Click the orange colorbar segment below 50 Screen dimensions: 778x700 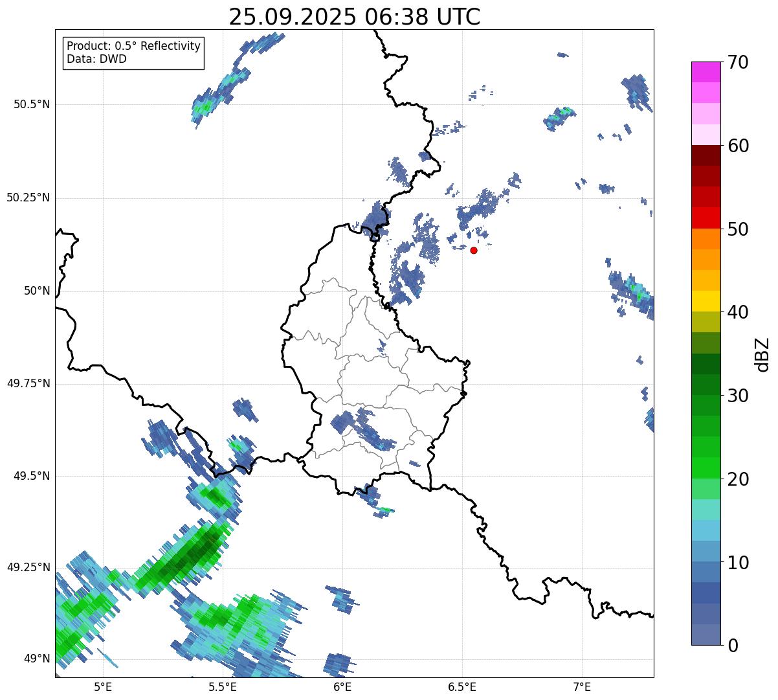pyautogui.click(x=706, y=239)
